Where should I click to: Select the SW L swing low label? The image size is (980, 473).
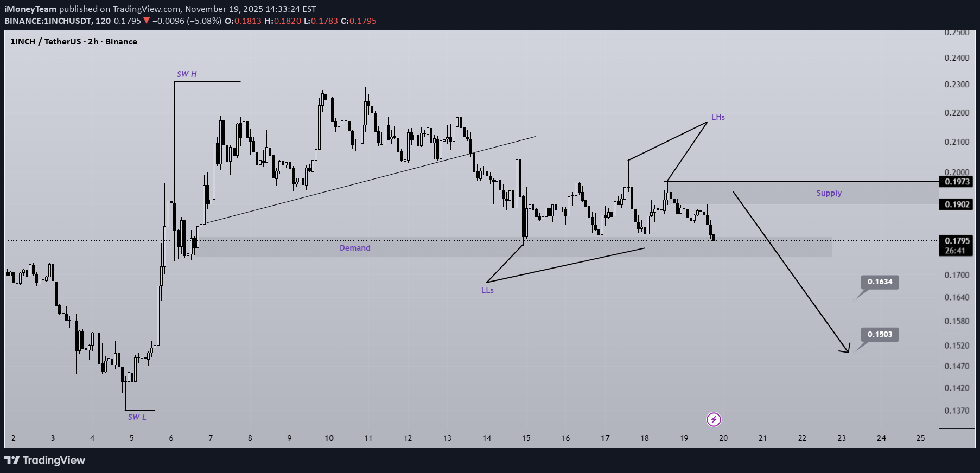[x=137, y=417]
